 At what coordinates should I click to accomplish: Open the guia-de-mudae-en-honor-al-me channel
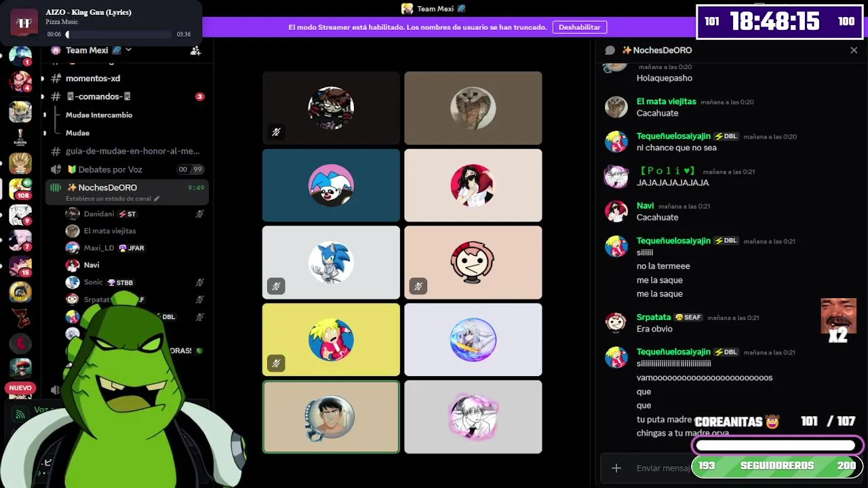pos(127,151)
